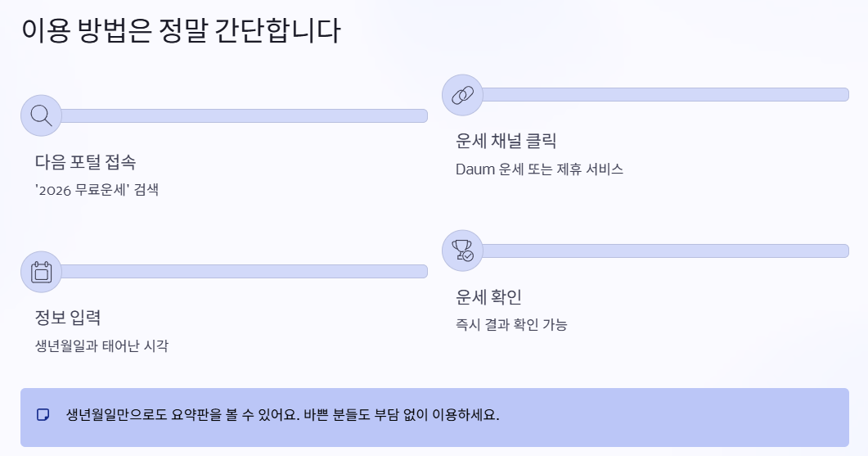
Task: Click the magnifying glass search icon
Action: (x=41, y=115)
